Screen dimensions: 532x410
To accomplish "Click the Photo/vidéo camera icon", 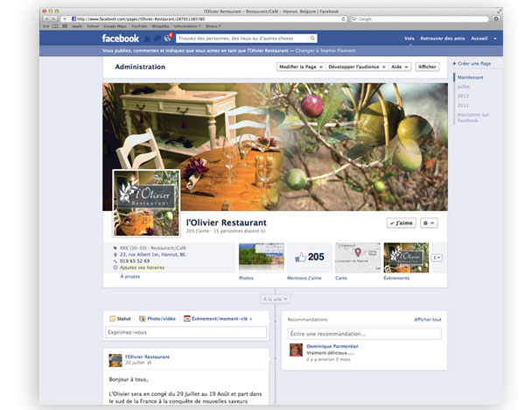I will tap(143, 319).
